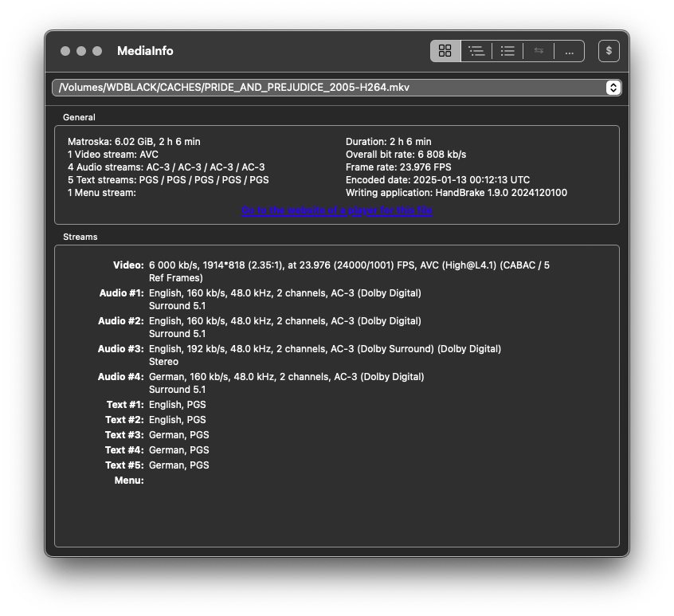
Task: Click the Compare arrows view icon
Action: [539, 51]
